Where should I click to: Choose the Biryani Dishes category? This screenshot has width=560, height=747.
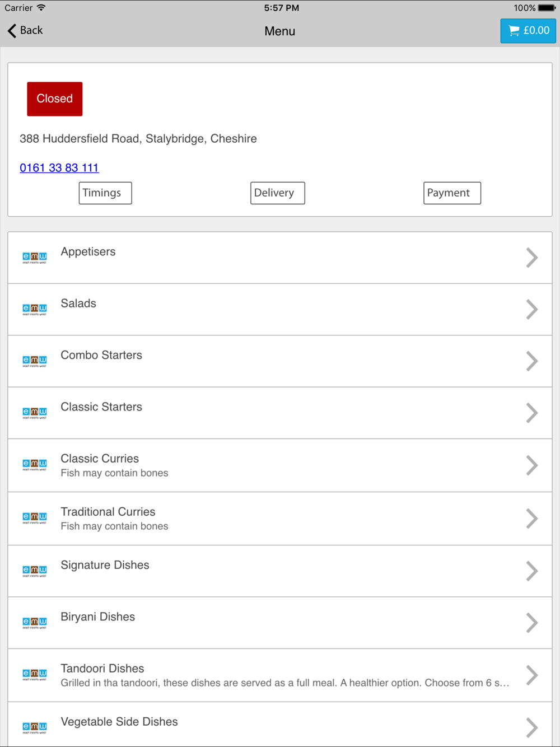click(280, 623)
